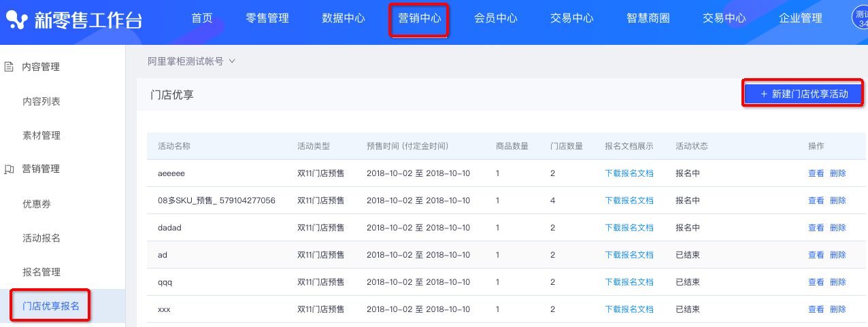Viewport: 868px width, 327px height.
Task: Delete the qqq activity row
Action: [837, 282]
